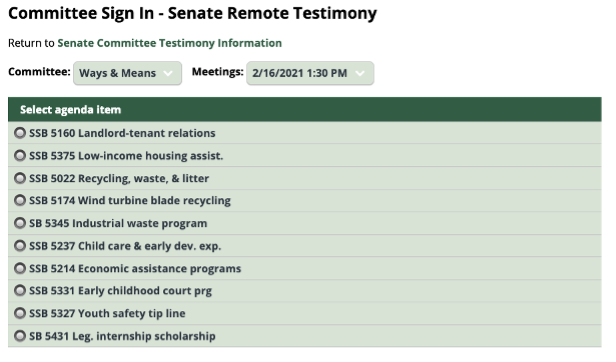Screen dimensions: 616x362
Task: Click the chevron arrow in Meetings selector
Action: click(360, 73)
